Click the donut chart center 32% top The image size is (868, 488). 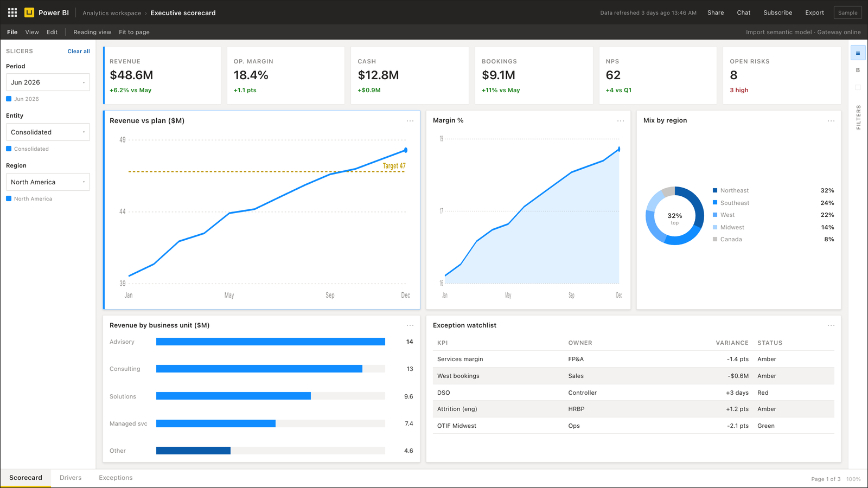click(x=675, y=218)
